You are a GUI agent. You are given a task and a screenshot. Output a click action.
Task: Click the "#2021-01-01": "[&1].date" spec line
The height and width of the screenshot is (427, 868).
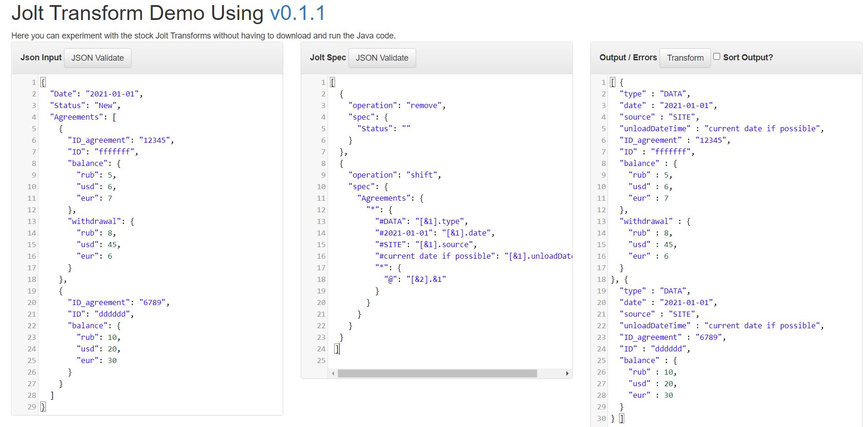(x=435, y=233)
